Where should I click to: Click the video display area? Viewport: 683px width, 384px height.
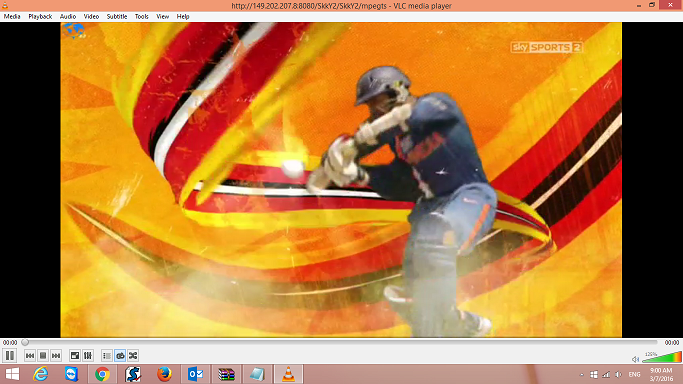(x=341, y=180)
